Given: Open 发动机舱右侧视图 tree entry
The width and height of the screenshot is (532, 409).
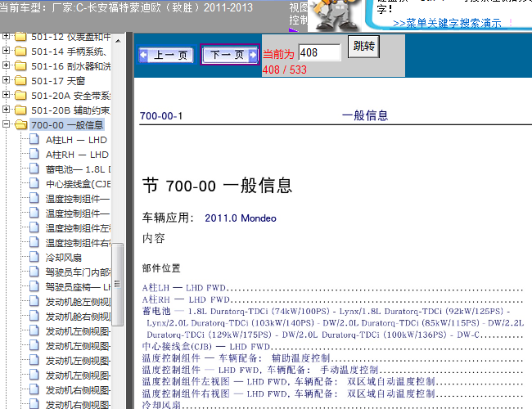Looking at the screenshot, I should [78, 316].
